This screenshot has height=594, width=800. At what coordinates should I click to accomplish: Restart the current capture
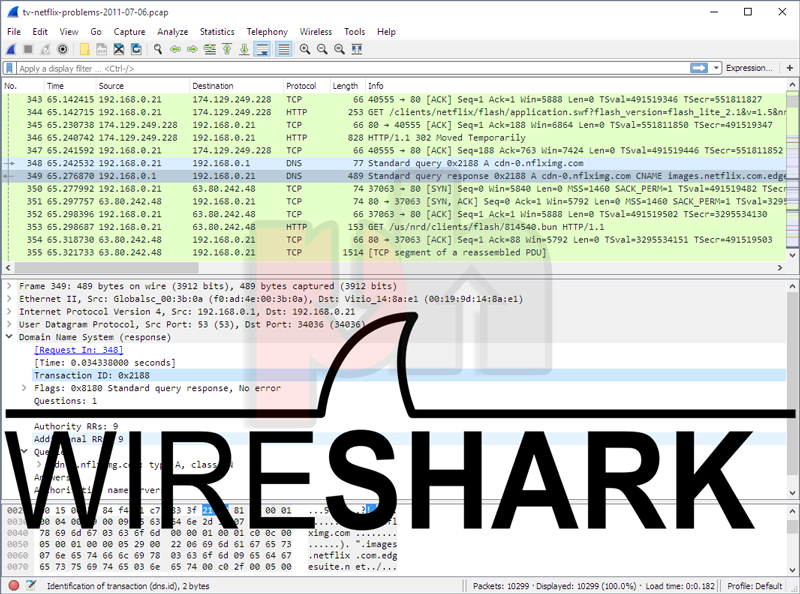[x=45, y=49]
